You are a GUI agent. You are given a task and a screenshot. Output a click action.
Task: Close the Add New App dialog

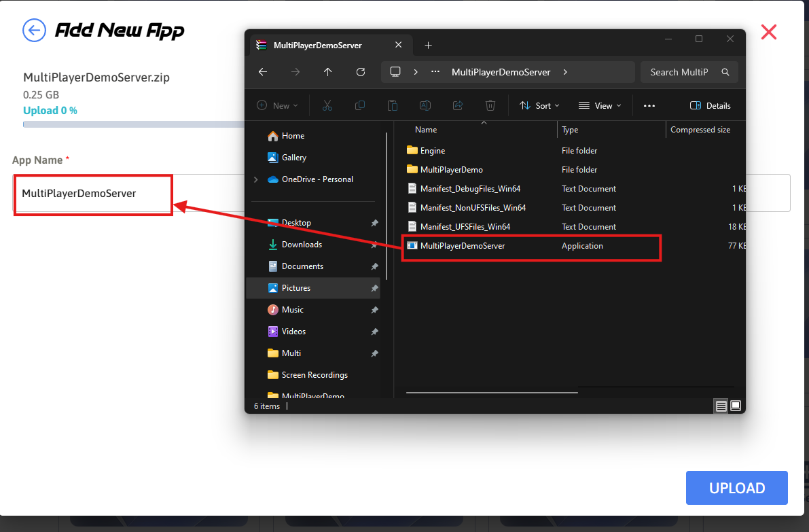click(768, 32)
